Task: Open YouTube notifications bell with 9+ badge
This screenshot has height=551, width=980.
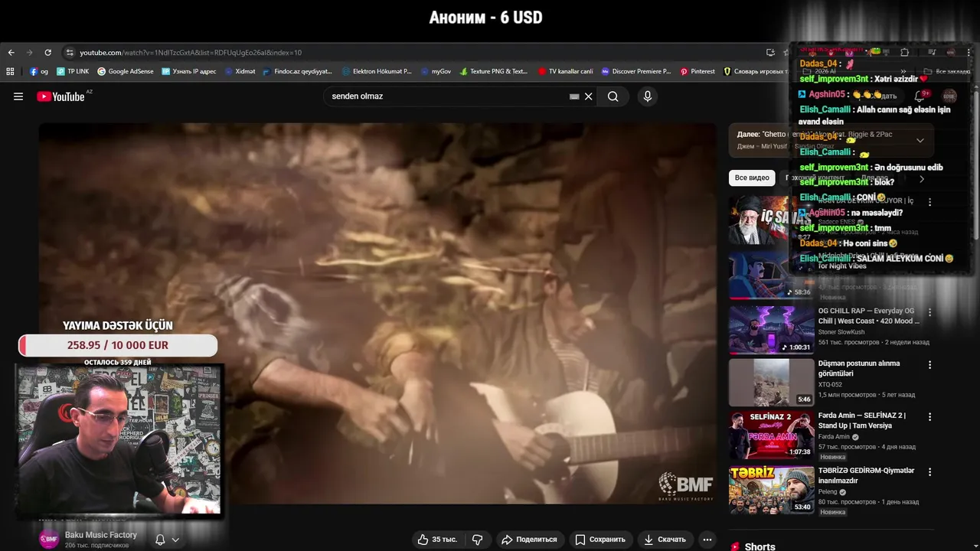Action: [920, 96]
